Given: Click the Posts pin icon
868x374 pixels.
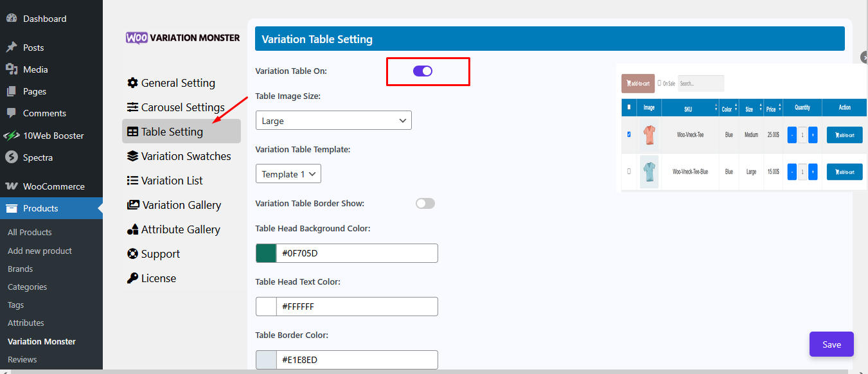Looking at the screenshot, I should pyautogui.click(x=11, y=48).
